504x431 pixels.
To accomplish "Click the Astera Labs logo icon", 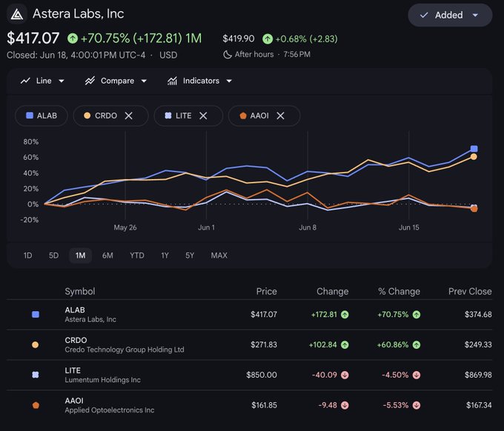I will tap(17, 15).
